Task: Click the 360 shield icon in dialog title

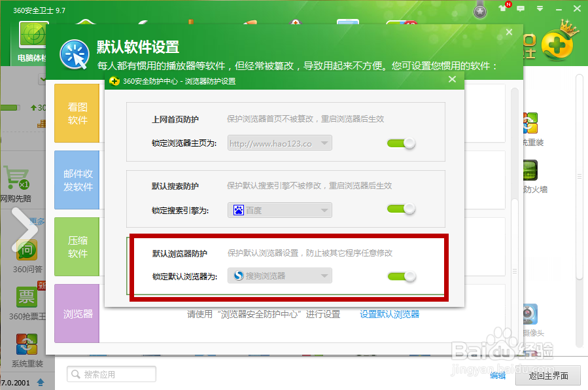Action: [114, 81]
